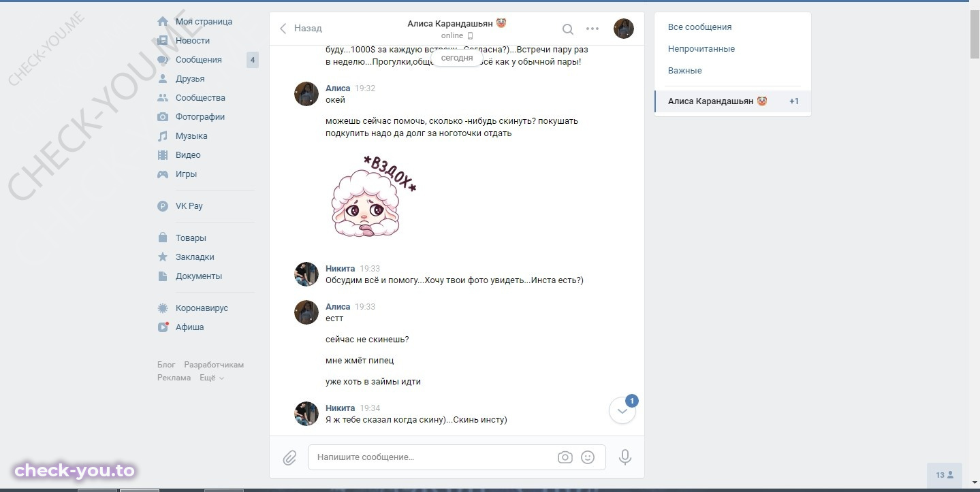
Task: Click message text "сейчас не скинешь?"
Action: tap(367, 340)
